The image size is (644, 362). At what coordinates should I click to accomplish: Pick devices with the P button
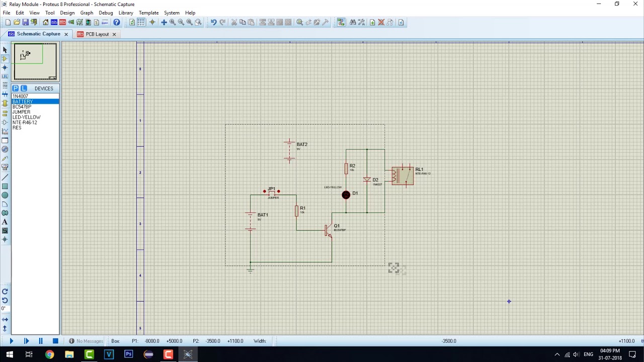[16, 88]
